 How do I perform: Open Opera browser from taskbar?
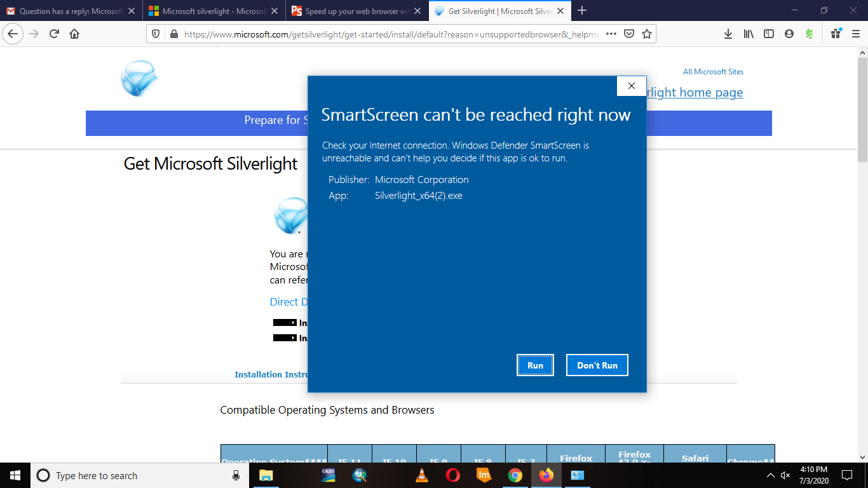[x=453, y=475]
